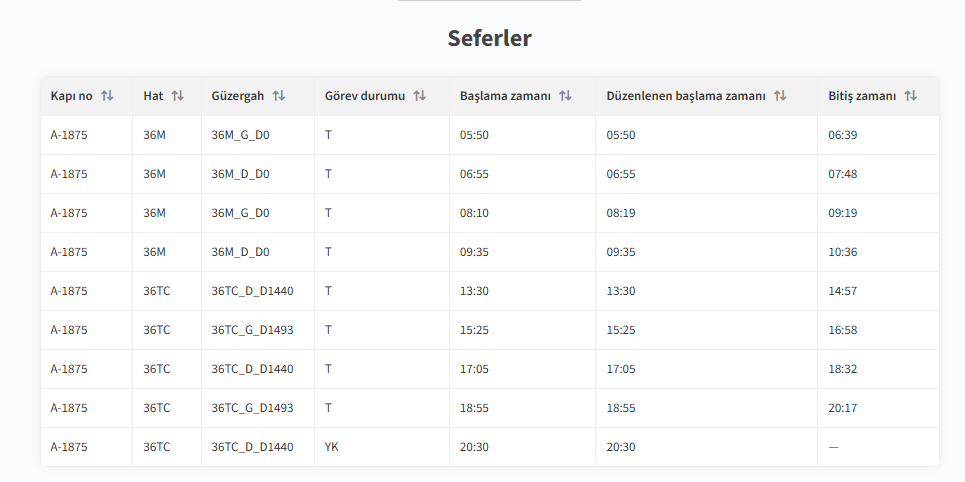The height and width of the screenshot is (482, 965).
Task: Click the Seferler page heading
Action: point(489,39)
